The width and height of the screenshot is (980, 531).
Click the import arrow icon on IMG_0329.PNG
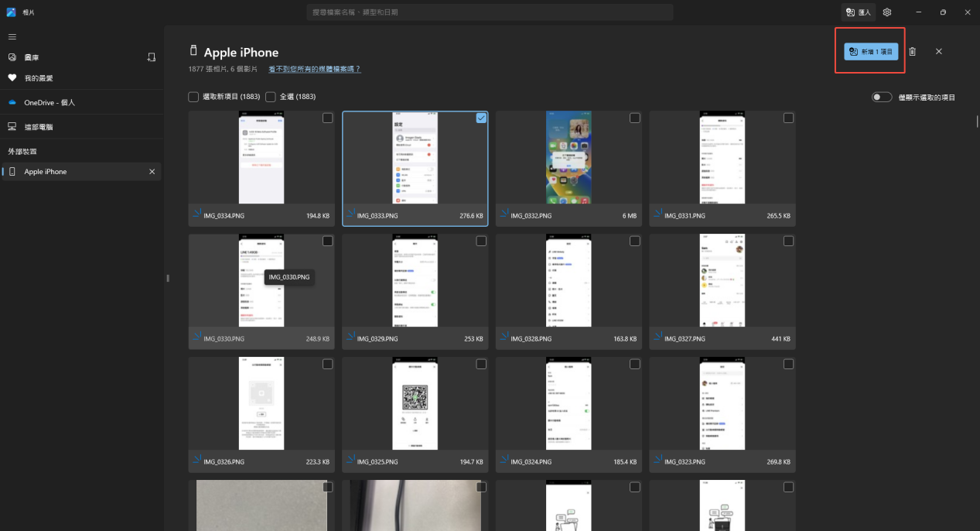(x=351, y=337)
